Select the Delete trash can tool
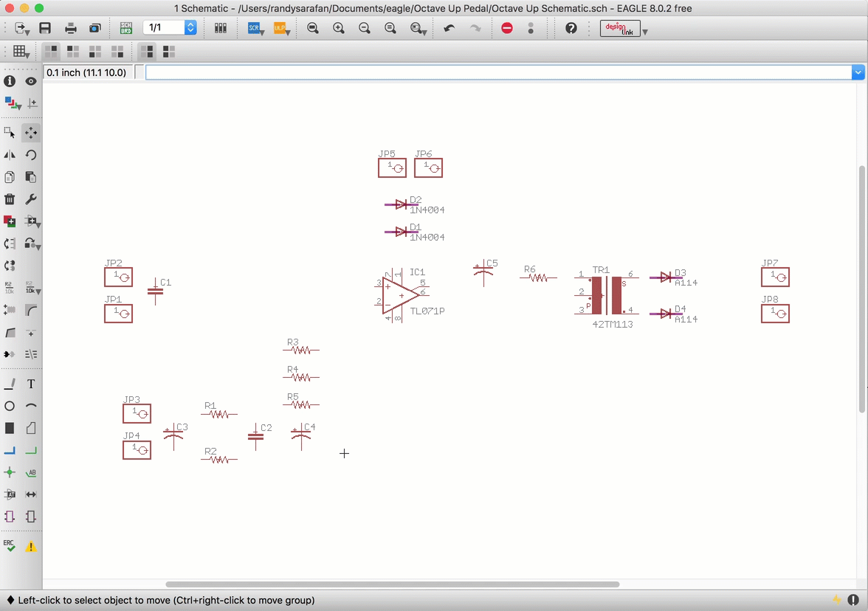The width and height of the screenshot is (868, 611). click(10, 199)
